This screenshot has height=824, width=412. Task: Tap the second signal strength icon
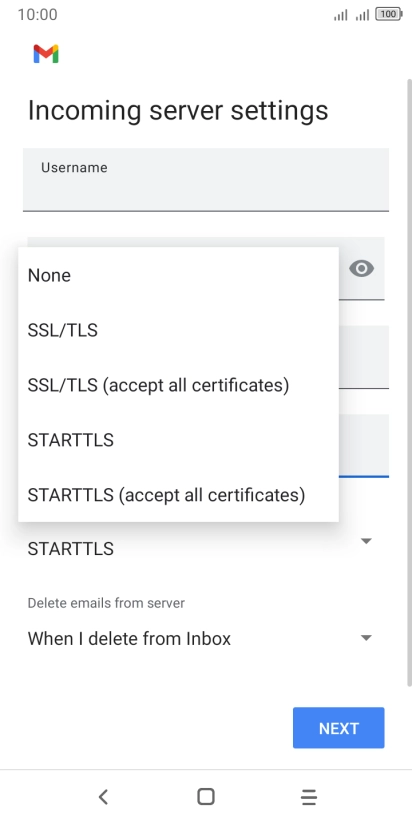(362, 15)
